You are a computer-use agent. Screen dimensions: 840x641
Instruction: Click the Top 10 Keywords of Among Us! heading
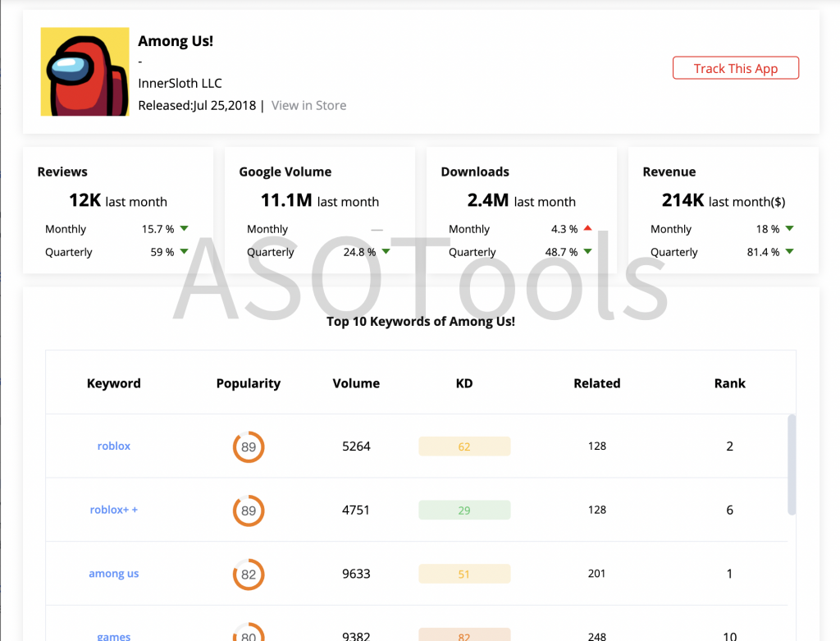click(421, 321)
